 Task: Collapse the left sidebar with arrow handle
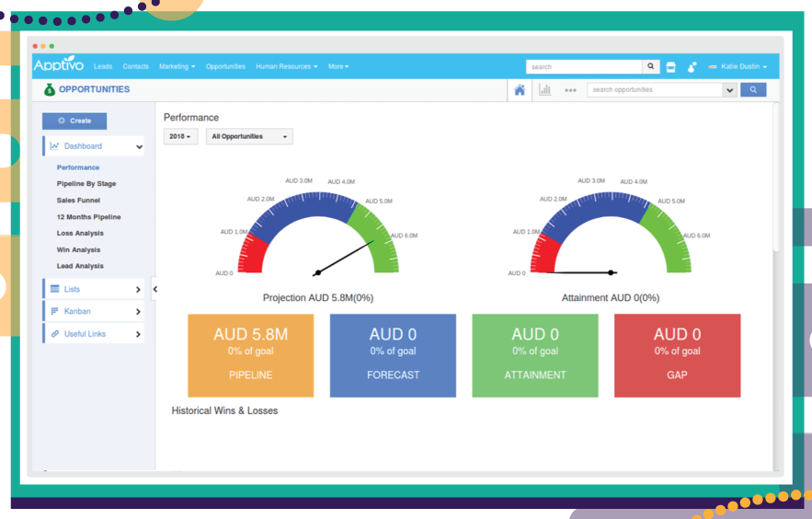point(154,289)
